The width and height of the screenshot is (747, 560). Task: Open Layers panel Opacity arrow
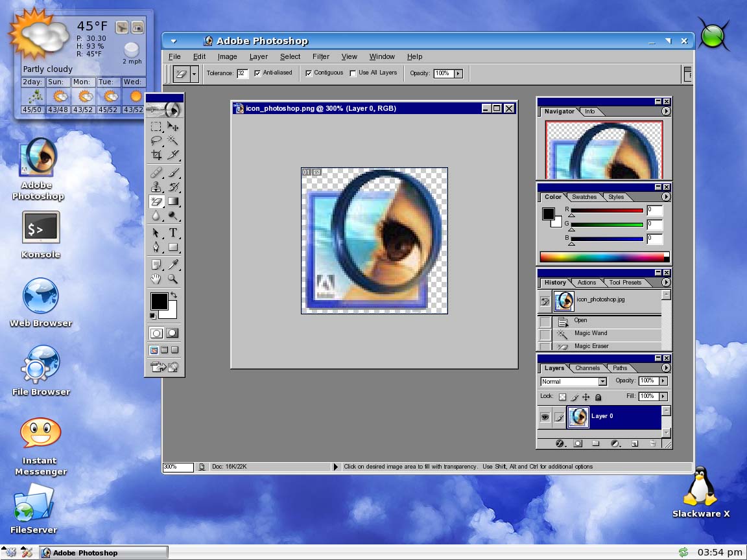663,381
